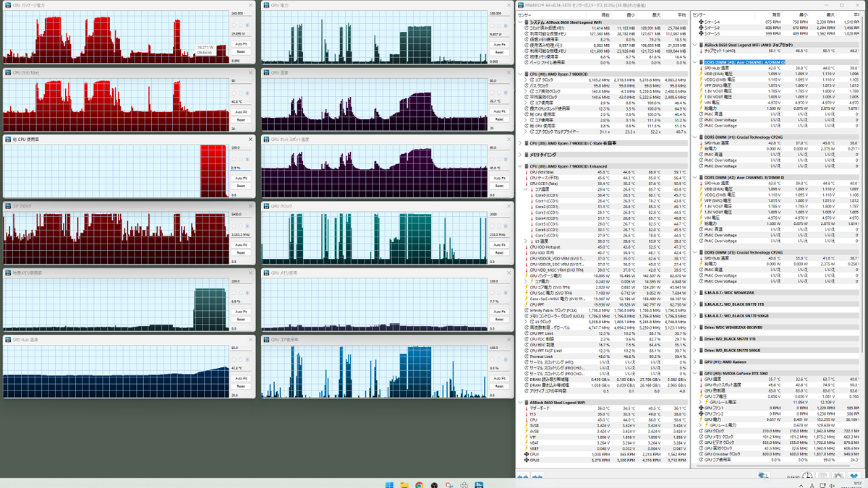Screen dimensions: 868x488
Task: Open Google Chrome from taskbar
Action: [x=420, y=485]
